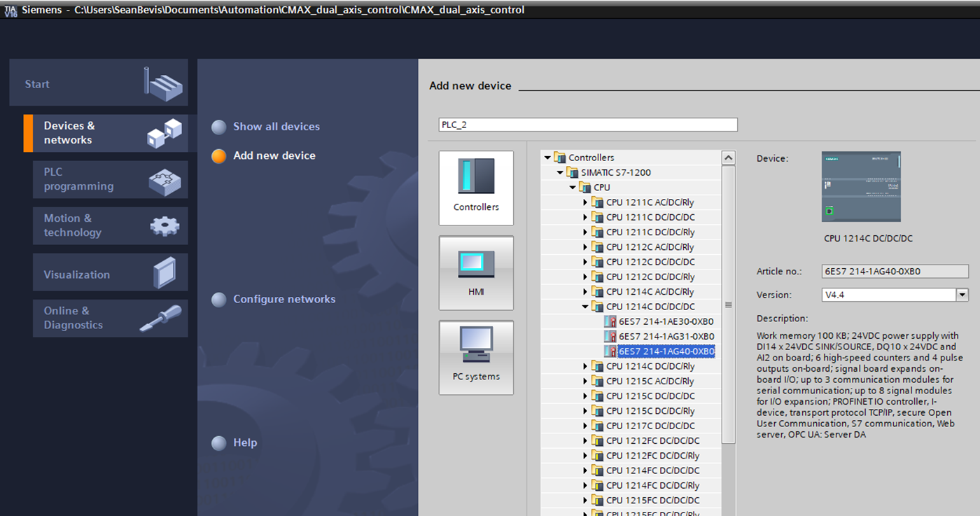The height and width of the screenshot is (516, 980).
Task: Click the Visualization panel icon
Action: click(x=164, y=273)
